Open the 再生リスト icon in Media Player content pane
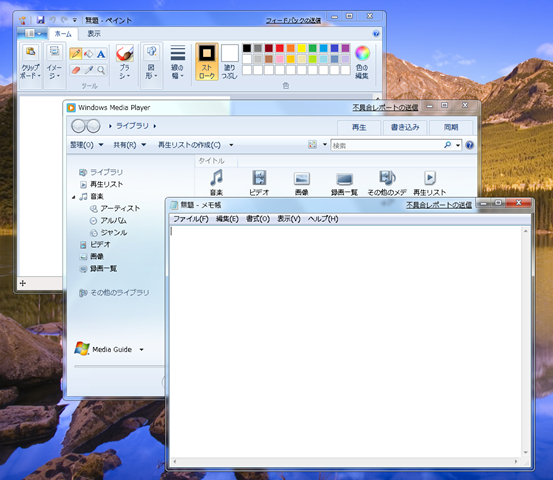553x480 pixels. pos(430,178)
